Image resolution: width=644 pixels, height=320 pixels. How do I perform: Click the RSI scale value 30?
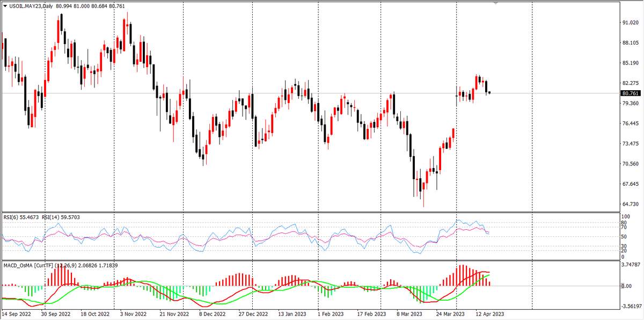tap(625, 246)
